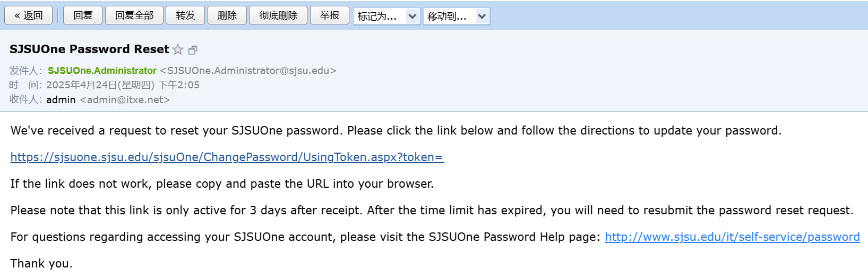Permanently delete using 彻底删除
Image resolution: width=868 pixels, height=276 pixels.
[x=278, y=15]
